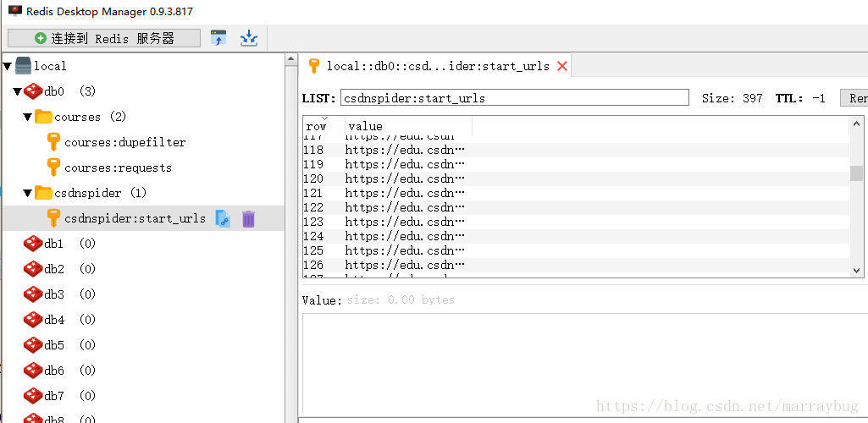Click the db4 red database icon
Screen dimensions: 868x423
pyautogui.click(x=33, y=320)
